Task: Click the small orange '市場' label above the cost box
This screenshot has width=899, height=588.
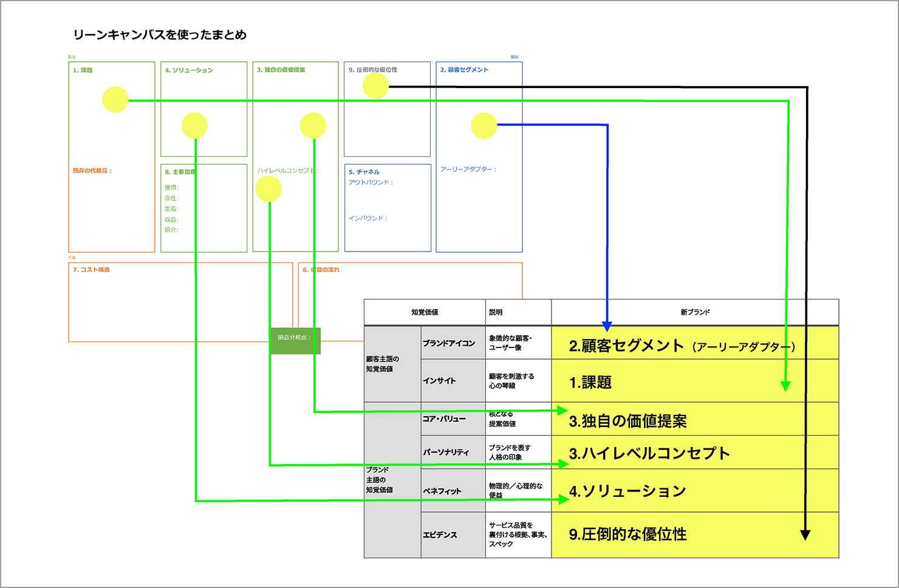Action: click(x=72, y=258)
